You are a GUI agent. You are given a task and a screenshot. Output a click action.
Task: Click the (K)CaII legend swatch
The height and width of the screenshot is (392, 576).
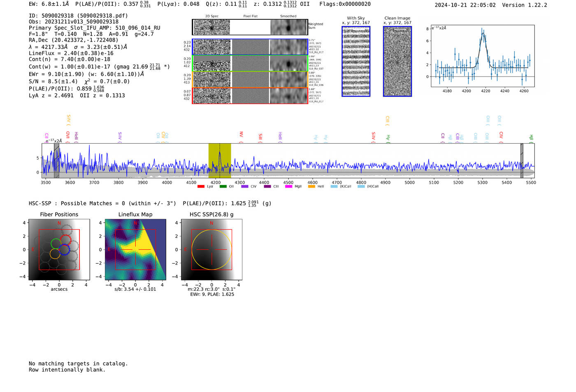point(334,187)
